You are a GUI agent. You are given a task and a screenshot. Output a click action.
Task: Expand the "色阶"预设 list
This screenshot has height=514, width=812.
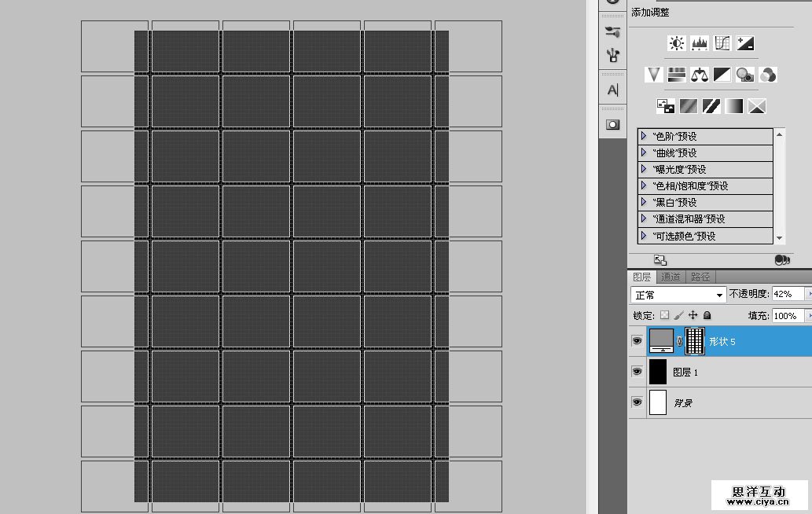tap(644, 136)
